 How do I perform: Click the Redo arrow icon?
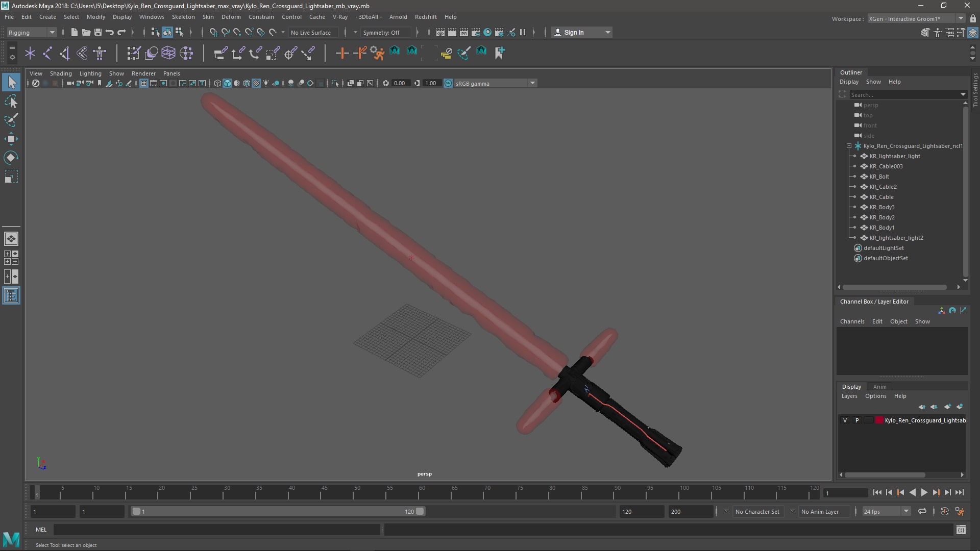pyautogui.click(x=121, y=32)
